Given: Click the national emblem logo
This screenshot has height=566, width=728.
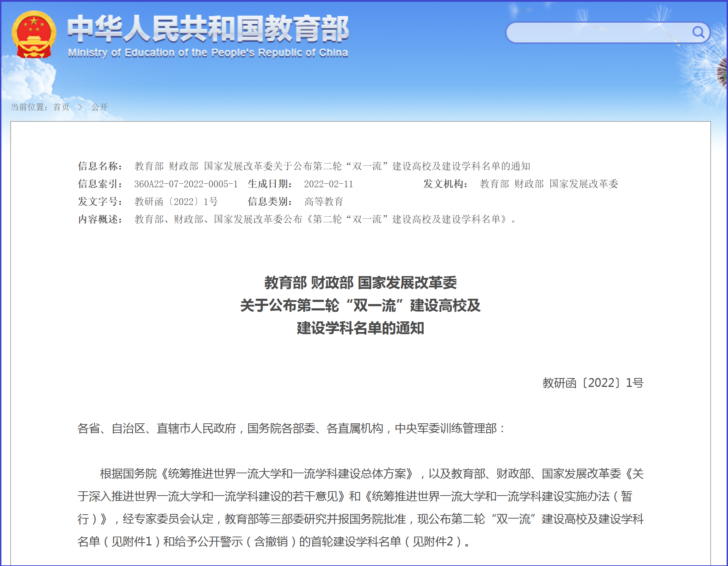Looking at the screenshot, I should pos(34,34).
